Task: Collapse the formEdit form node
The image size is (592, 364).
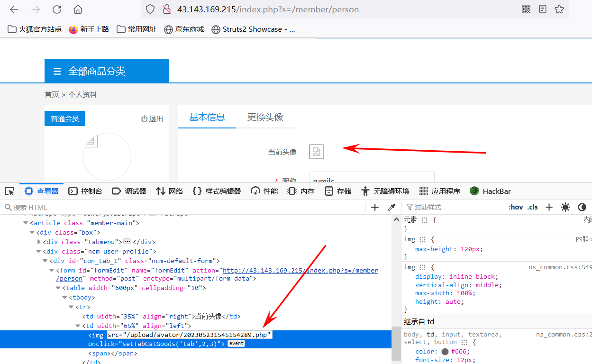Action: 52,270
